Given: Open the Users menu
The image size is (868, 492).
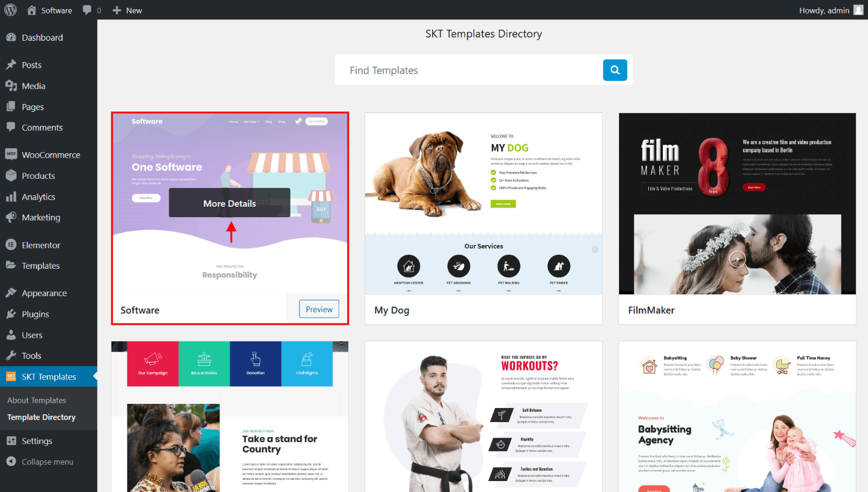Looking at the screenshot, I should coord(49,335).
